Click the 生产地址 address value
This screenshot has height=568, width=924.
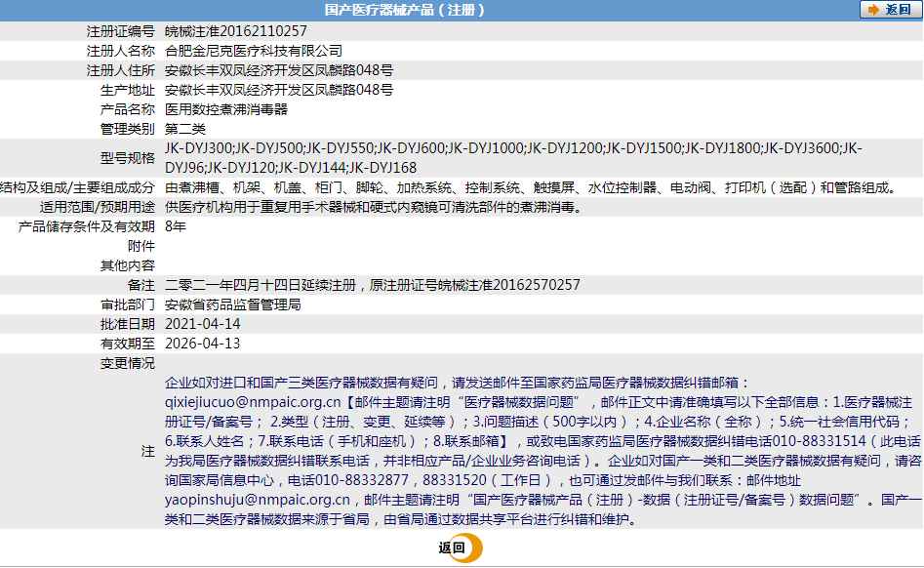click(279, 90)
